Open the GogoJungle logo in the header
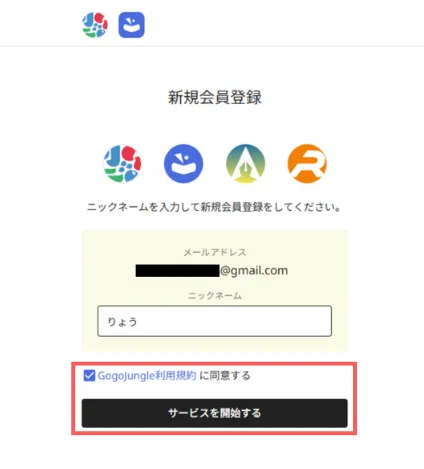 point(95,25)
